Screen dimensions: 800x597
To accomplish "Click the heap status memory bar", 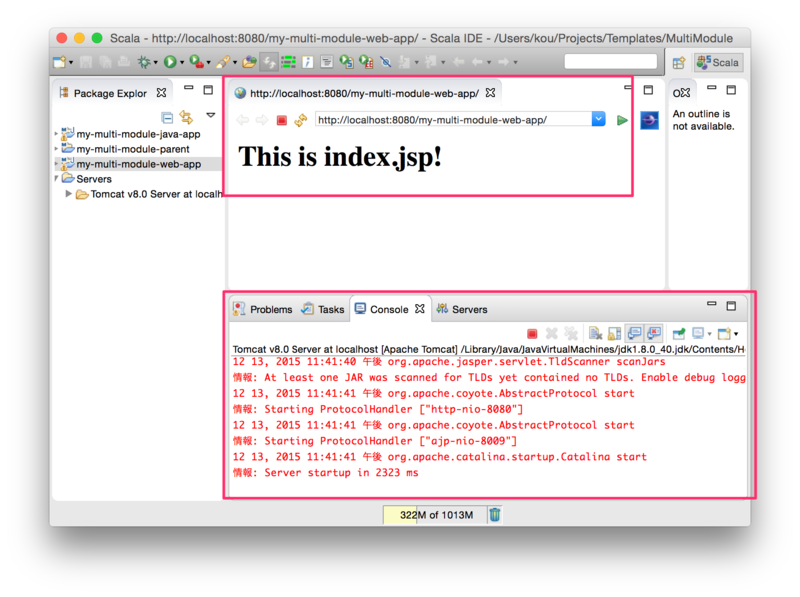I will [x=436, y=515].
